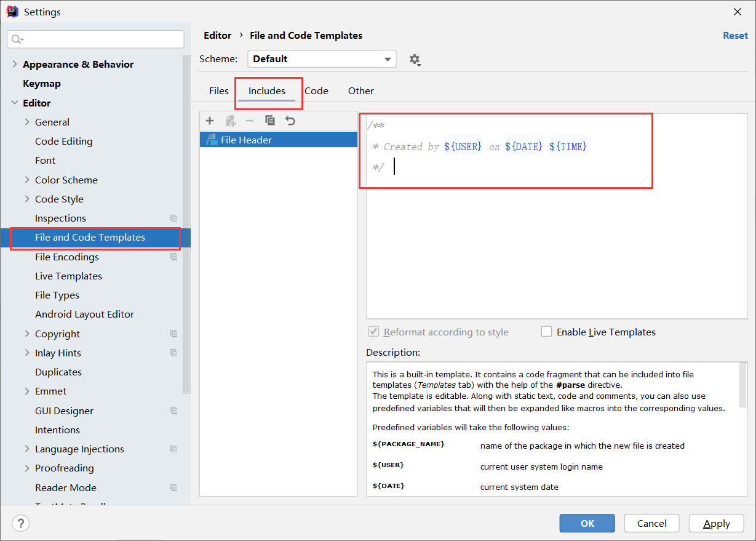Click ${DATE} variable in template editor

click(524, 146)
